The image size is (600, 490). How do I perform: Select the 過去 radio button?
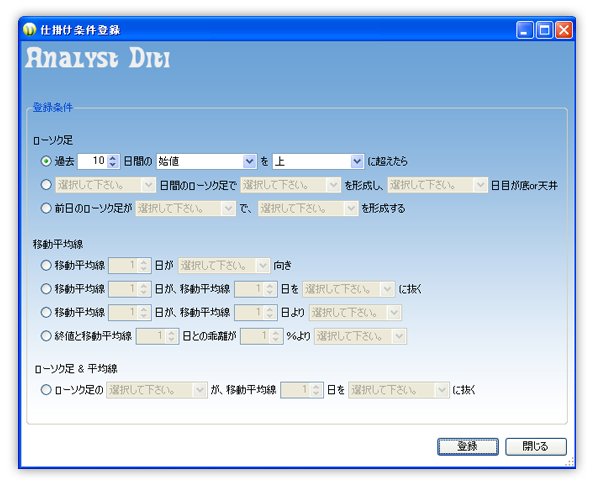(x=46, y=161)
